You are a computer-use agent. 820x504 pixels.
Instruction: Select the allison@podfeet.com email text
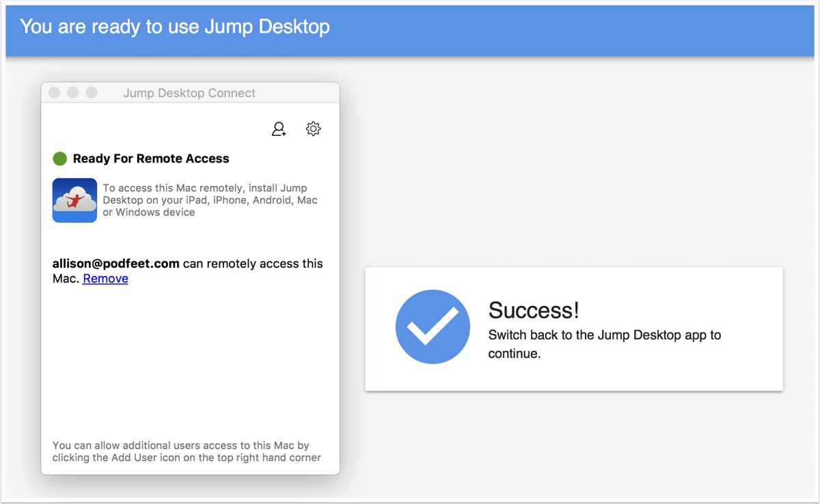tap(115, 264)
